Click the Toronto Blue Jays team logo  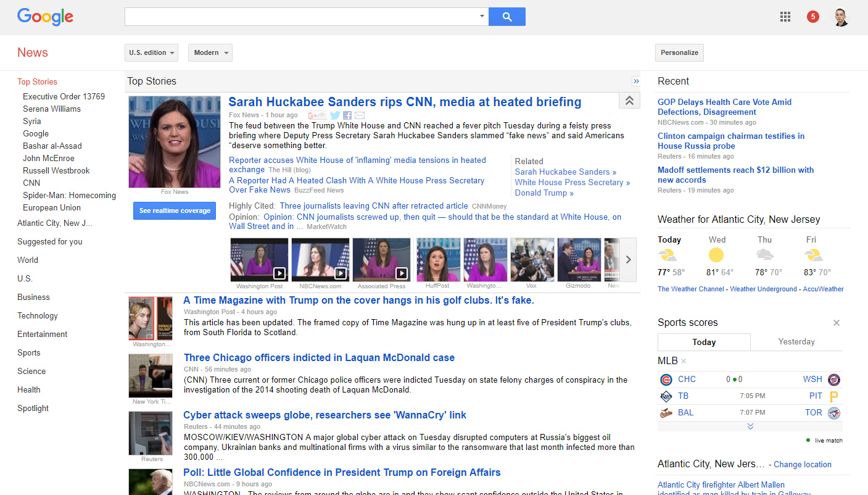click(834, 413)
